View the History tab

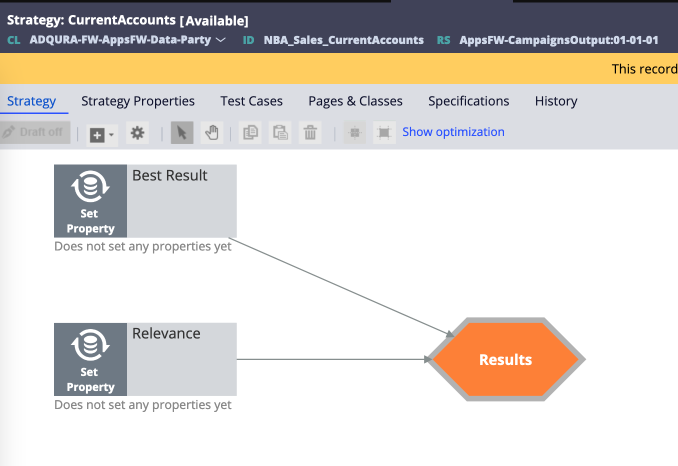tap(556, 101)
